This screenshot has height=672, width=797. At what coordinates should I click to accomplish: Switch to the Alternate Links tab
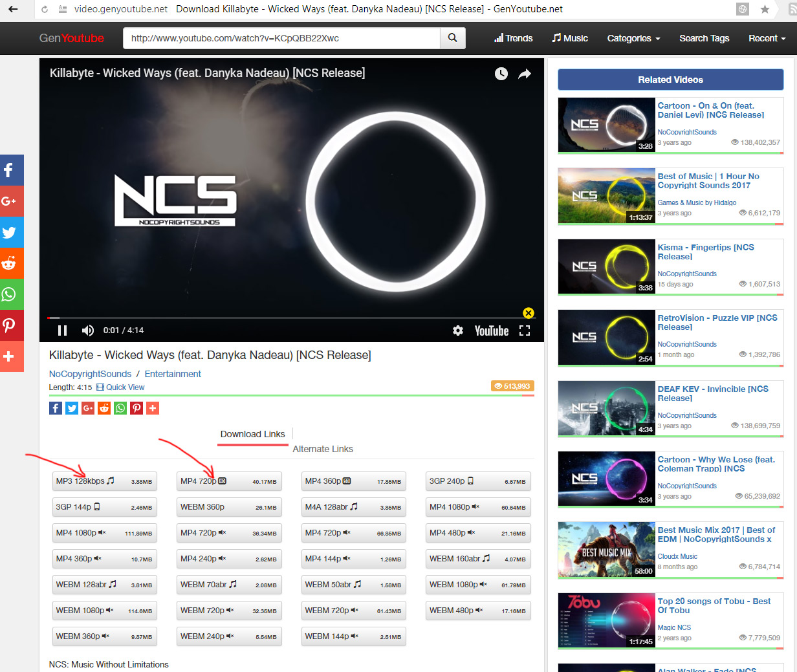pos(323,449)
